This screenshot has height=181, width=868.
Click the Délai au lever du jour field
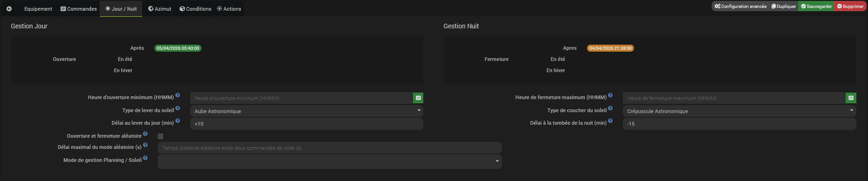(307, 124)
